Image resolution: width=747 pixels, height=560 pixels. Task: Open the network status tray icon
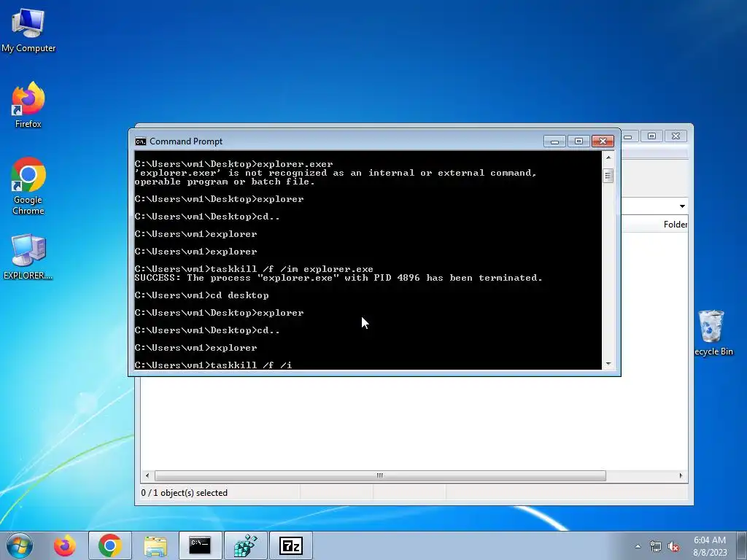click(x=656, y=547)
